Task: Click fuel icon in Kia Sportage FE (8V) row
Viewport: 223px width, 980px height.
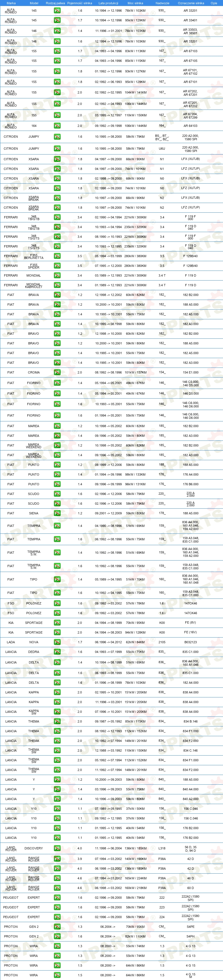Action: (x=57, y=623)
